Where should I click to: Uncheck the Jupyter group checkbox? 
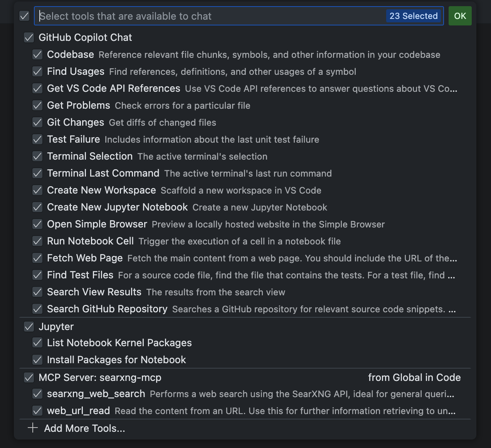coord(29,327)
